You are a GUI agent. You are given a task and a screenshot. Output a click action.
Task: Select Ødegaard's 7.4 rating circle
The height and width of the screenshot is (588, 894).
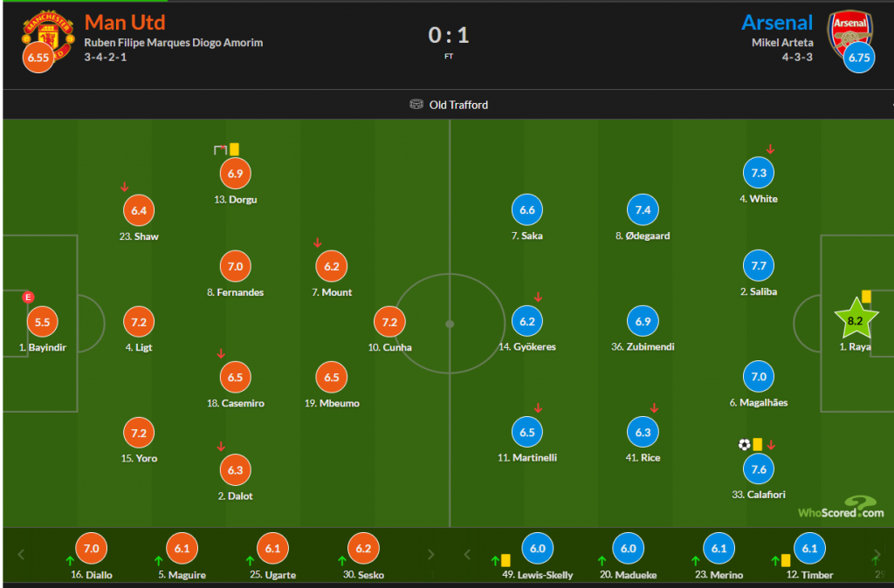tap(643, 209)
